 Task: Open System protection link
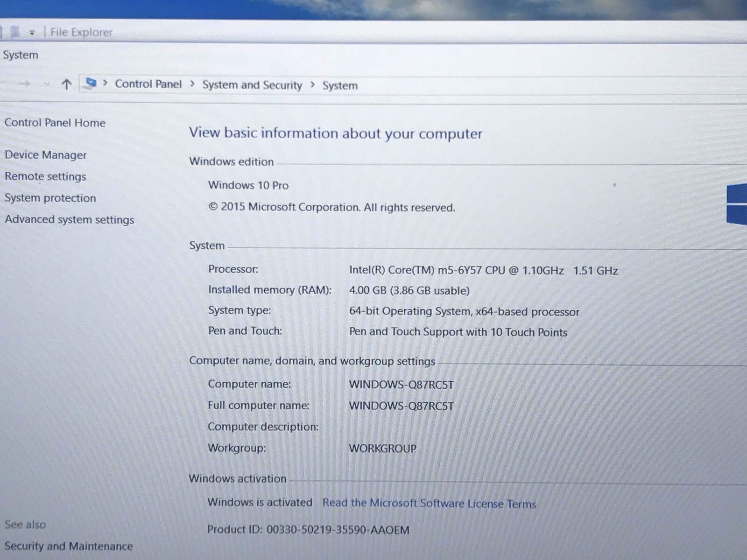(x=50, y=198)
